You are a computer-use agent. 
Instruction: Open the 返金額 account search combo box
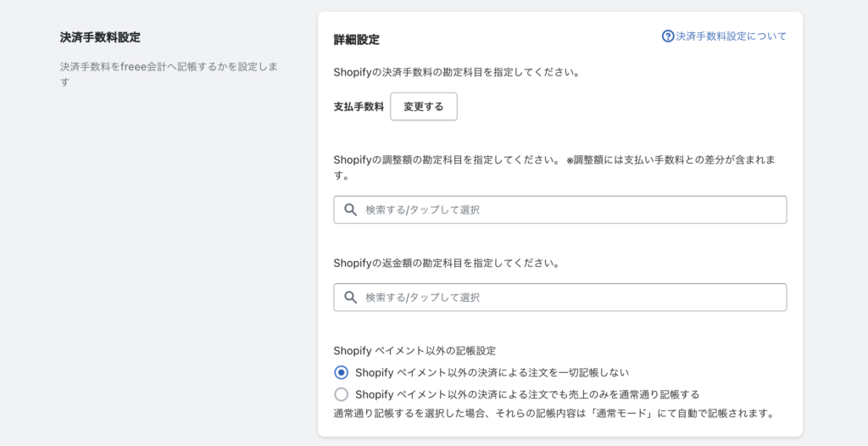point(559,298)
